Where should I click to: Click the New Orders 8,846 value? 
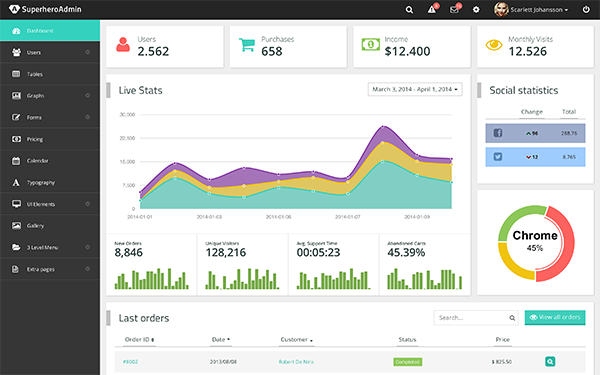click(129, 253)
